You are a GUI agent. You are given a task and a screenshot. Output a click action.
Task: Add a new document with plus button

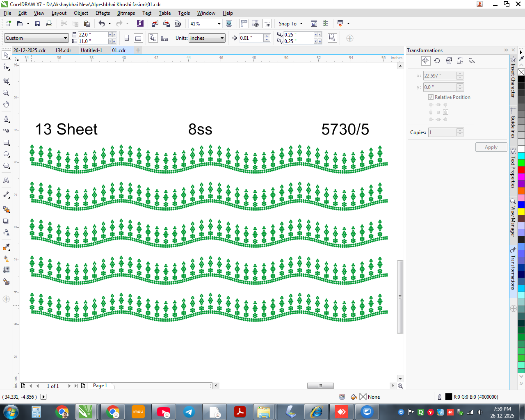pos(138,50)
